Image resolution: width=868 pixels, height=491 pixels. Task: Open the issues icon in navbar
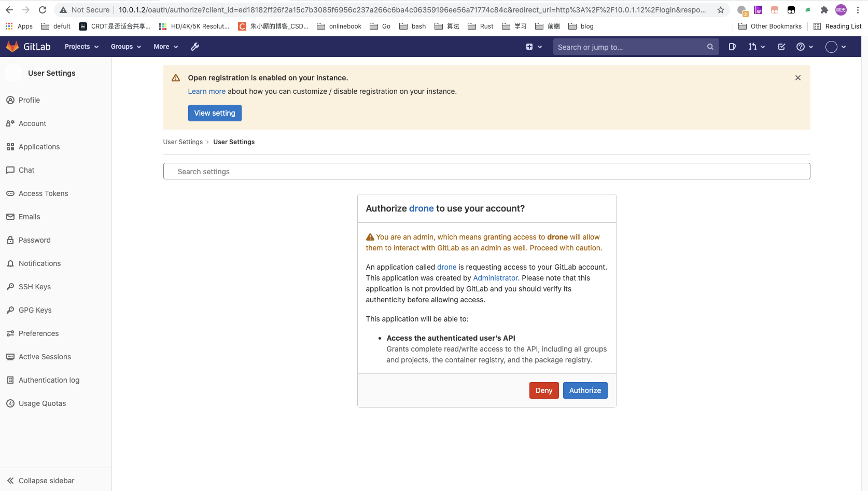[732, 47]
